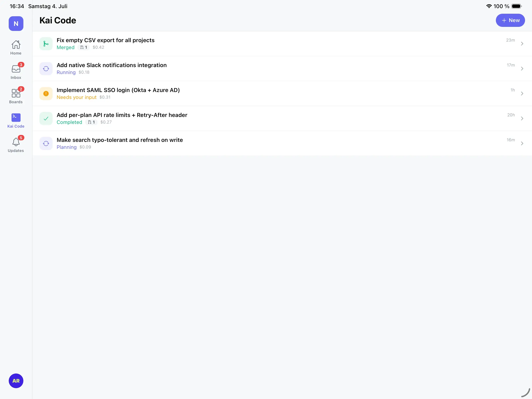Click the 17m timestamp
Screen dimensions: 532x399
511,65
